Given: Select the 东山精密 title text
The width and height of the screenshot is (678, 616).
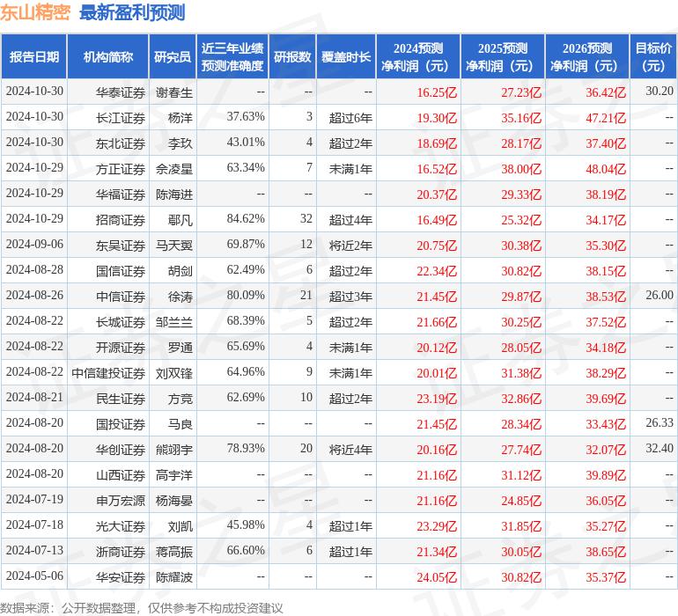Looking at the screenshot, I should pyautogui.click(x=35, y=12).
